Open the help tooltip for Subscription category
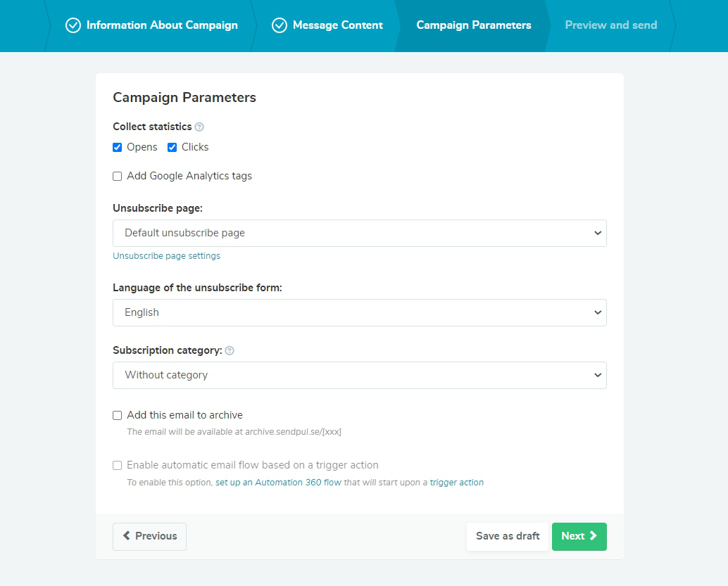This screenshot has height=586, width=728. (x=230, y=350)
